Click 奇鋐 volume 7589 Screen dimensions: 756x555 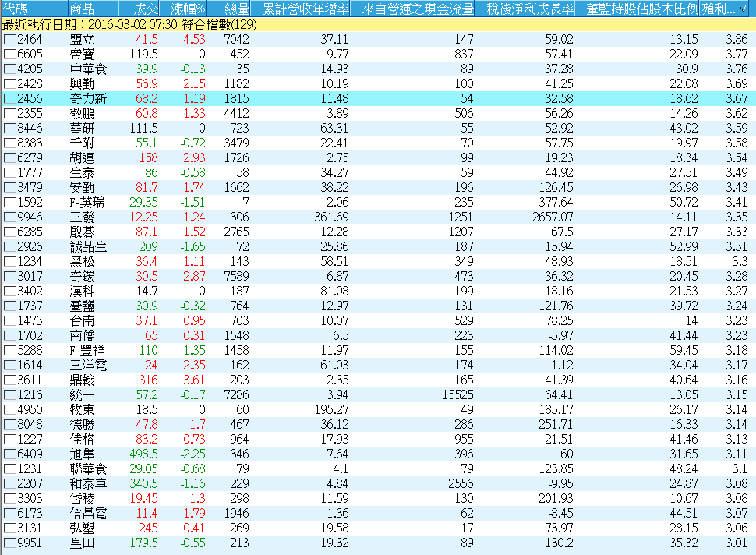(236, 277)
